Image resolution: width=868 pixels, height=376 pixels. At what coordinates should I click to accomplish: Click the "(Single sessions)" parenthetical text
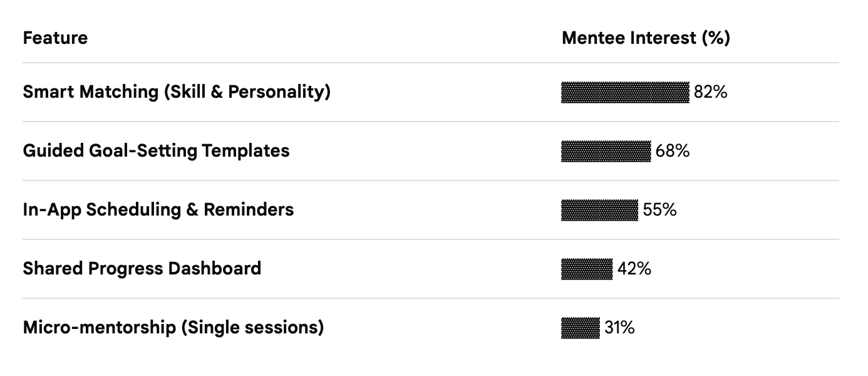pyautogui.click(x=252, y=328)
